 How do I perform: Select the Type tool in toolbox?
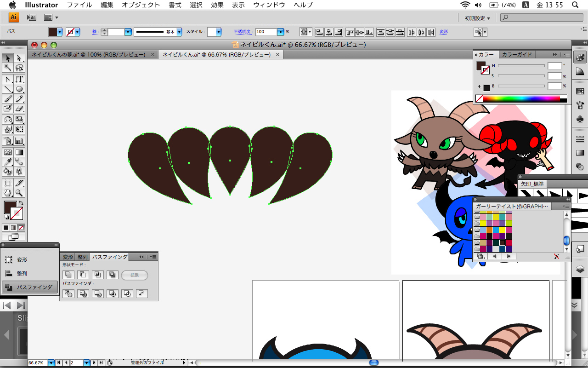click(x=19, y=79)
